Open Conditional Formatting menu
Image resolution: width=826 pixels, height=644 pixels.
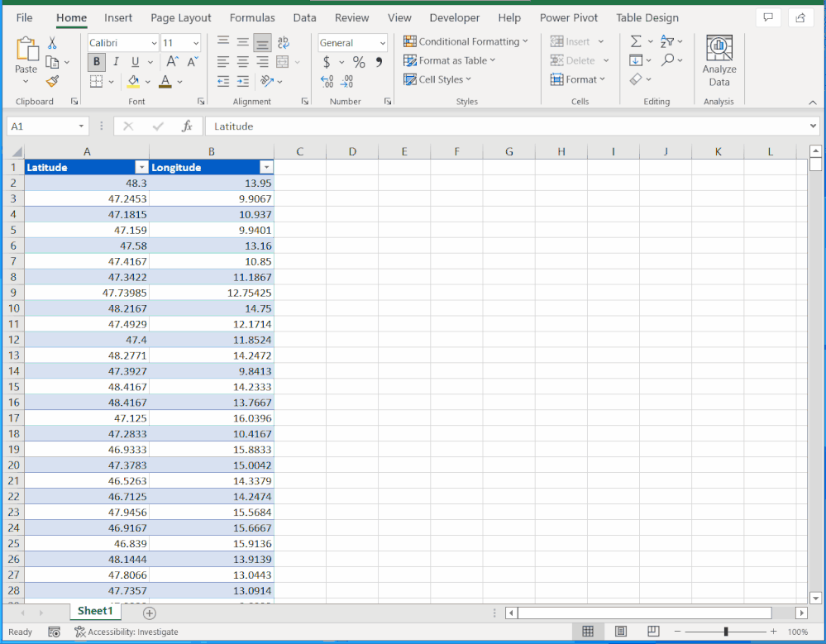pyautogui.click(x=466, y=41)
